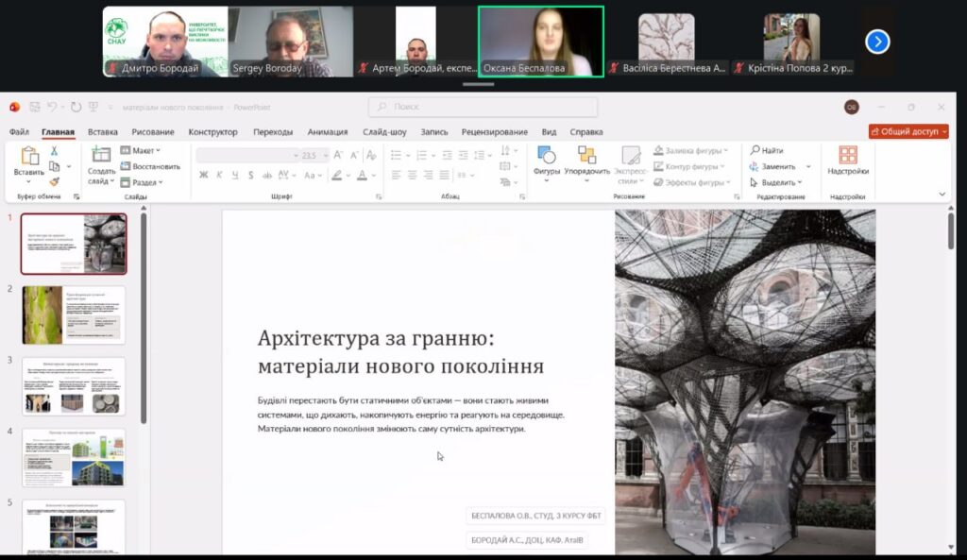This screenshot has height=560, width=967.
Task: Click the next participants arrow in video strip
Action: pyautogui.click(x=877, y=42)
